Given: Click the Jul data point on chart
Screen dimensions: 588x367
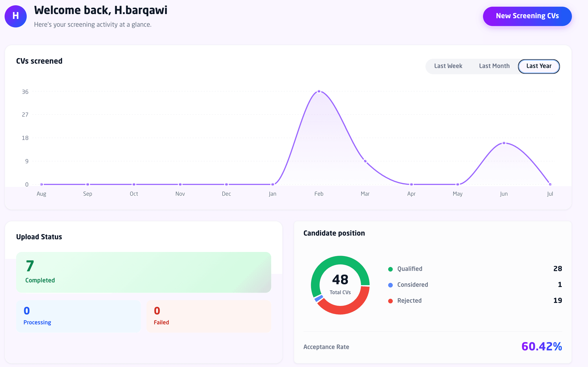Looking at the screenshot, I should click(550, 184).
